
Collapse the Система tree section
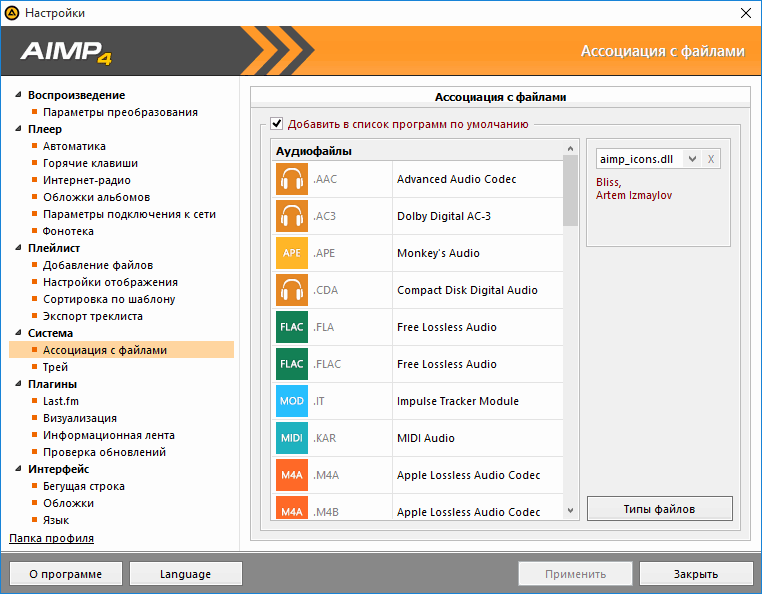tap(18, 333)
